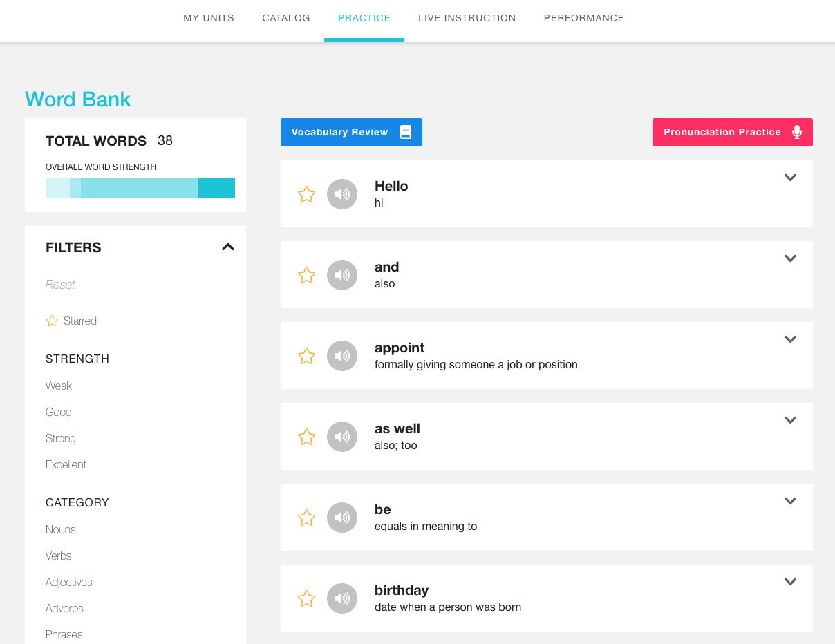Star the word appoint
835x644 pixels.
point(306,356)
